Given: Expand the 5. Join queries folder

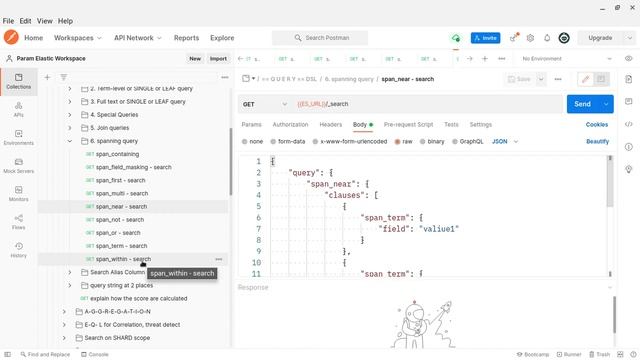Looking at the screenshot, I should tap(70, 128).
